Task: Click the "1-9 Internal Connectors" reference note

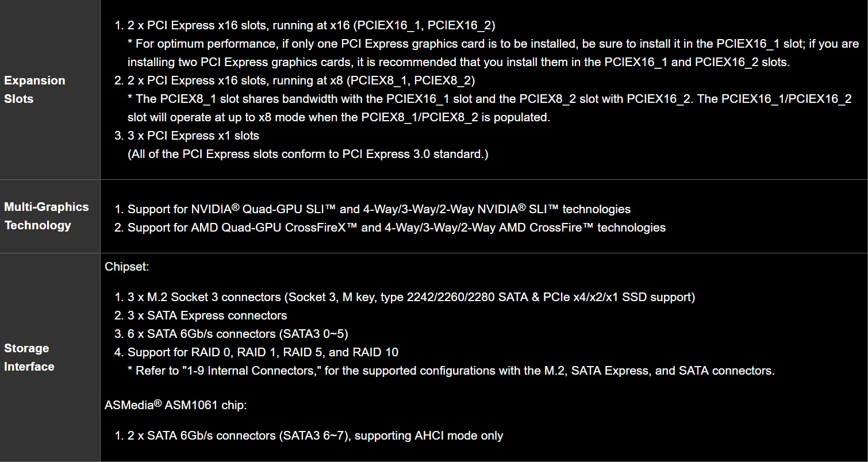Action: (x=451, y=371)
